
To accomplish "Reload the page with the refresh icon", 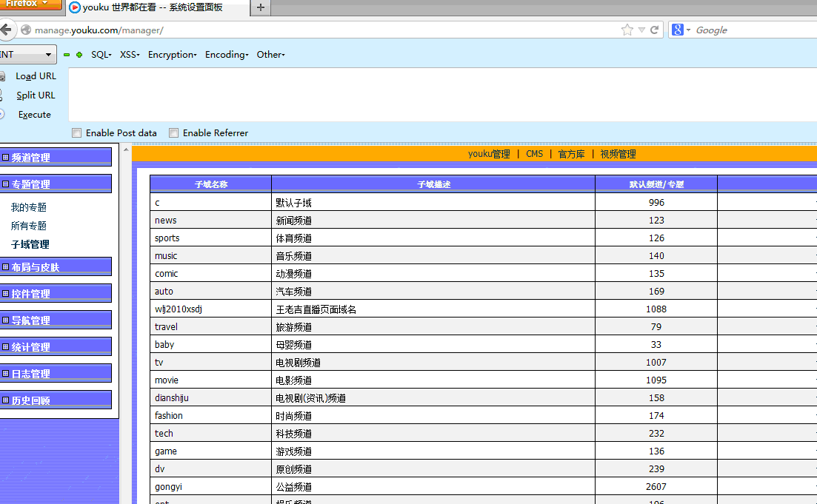I will (x=655, y=30).
